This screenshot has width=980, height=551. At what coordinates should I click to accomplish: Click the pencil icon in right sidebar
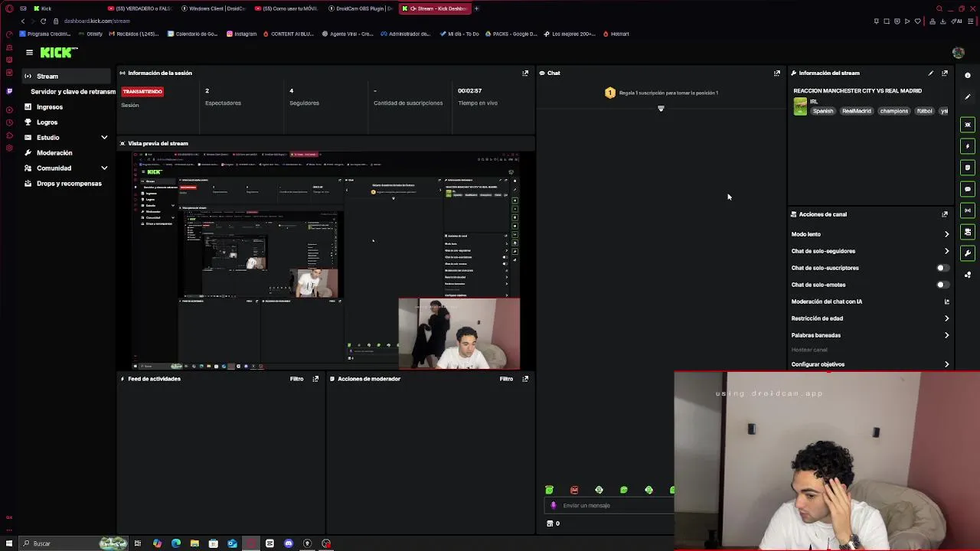(968, 96)
